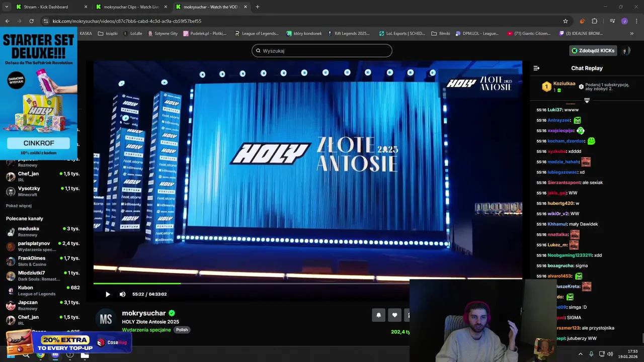Open the IDEALNE BROW Twitch bookmark
This screenshot has width=644, height=362.
pyautogui.click(x=581, y=34)
